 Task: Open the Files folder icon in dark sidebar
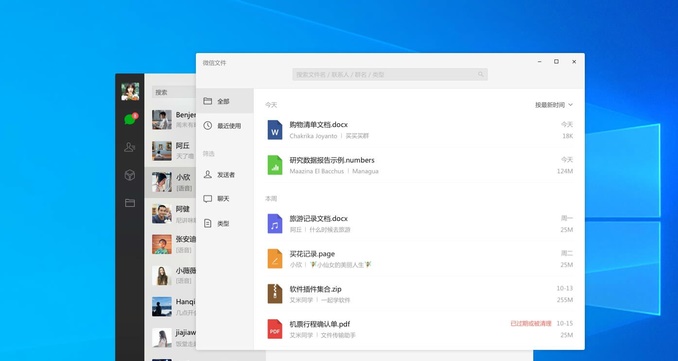(x=130, y=203)
